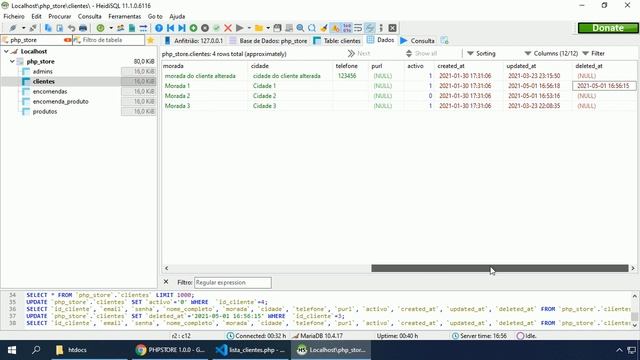
Task: Click the copy icon in the toolbar
Action: coord(48,28)
